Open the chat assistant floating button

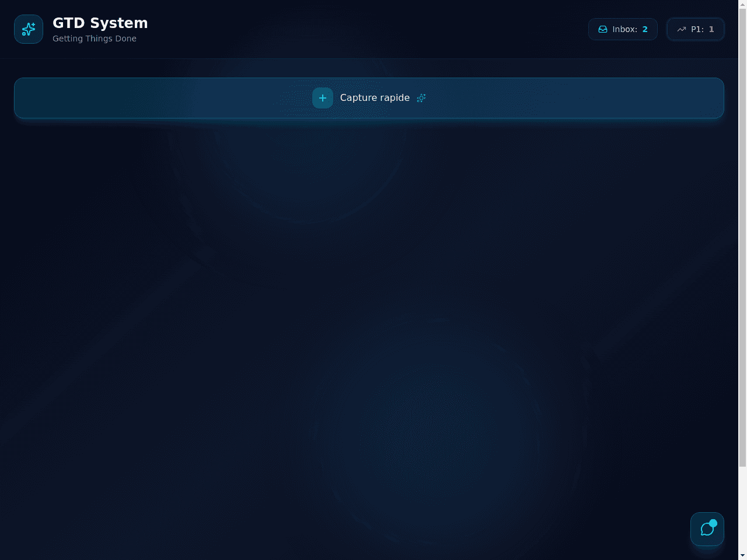click(x=707, y=529)
